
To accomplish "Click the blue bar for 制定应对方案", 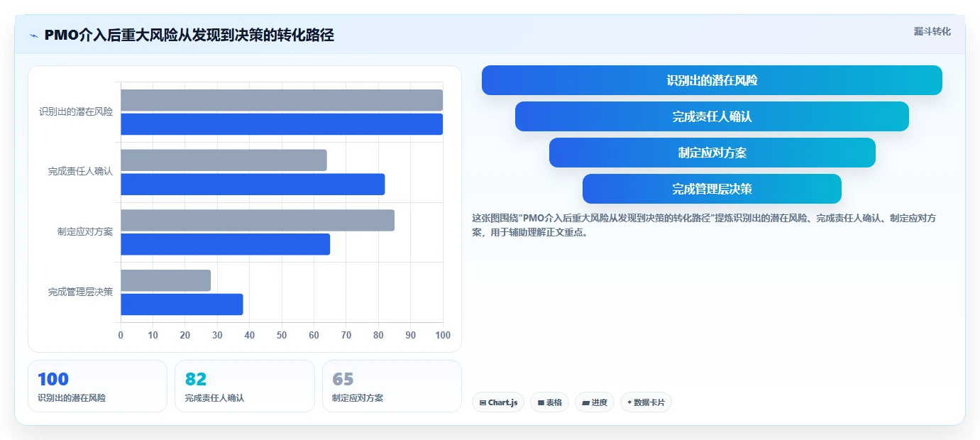I will (225, 244).
